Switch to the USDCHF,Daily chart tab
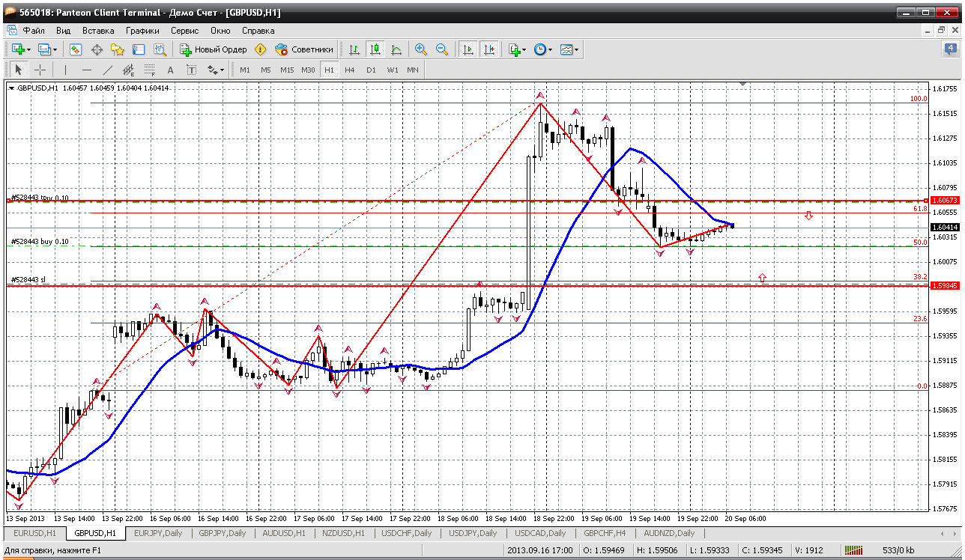The image size is (965, 560). click(407, 533)
